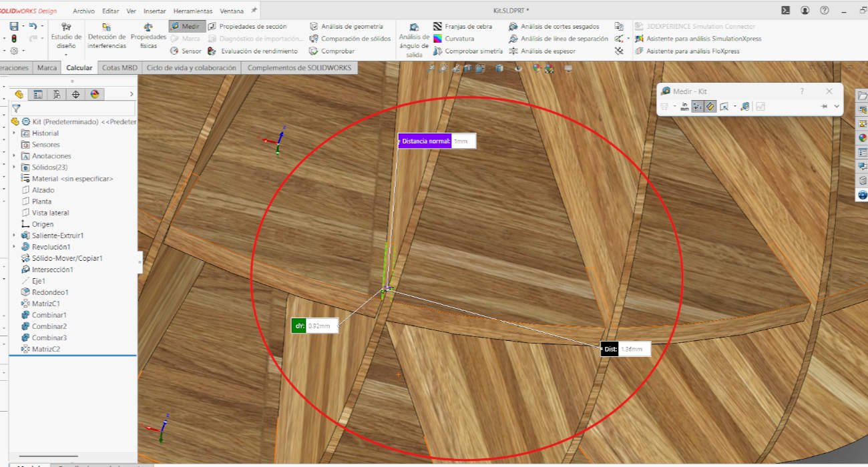868x467 pixels.
Task: Open the Editar menu
Action: click(111, 11)
